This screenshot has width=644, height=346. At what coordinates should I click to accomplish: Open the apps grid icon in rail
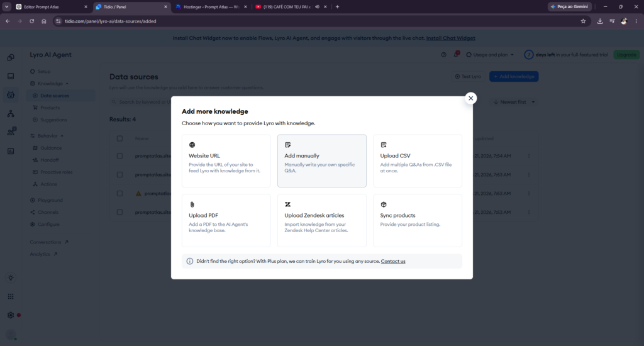coord(11,296)
